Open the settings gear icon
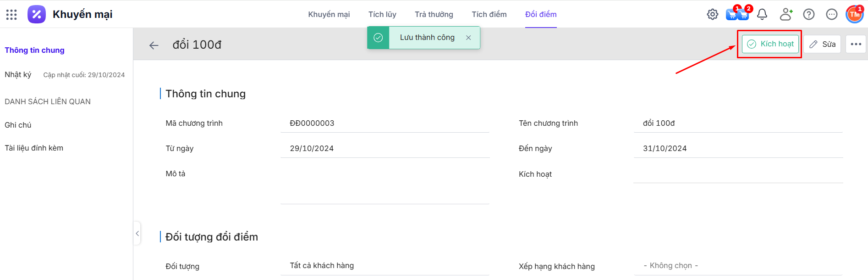868x280 pixels. point(712,15)
